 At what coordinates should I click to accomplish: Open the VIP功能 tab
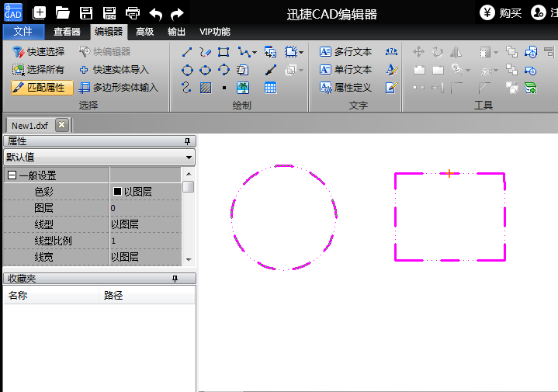tap(215, 32)
